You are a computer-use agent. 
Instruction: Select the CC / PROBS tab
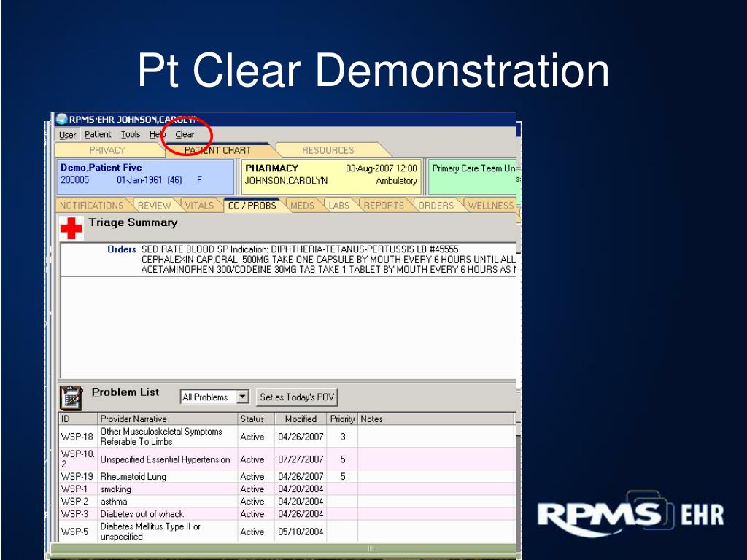[x=252, y=206]
